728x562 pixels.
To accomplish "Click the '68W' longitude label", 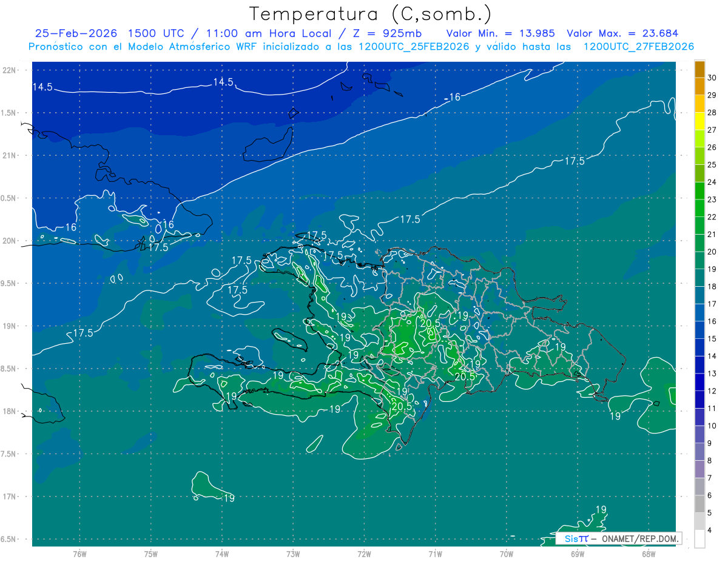I will (649, 554).
